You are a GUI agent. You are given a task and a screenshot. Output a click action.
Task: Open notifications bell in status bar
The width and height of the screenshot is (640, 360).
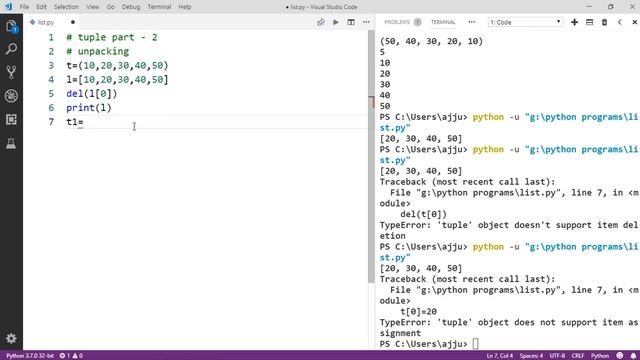click(633, 356)
